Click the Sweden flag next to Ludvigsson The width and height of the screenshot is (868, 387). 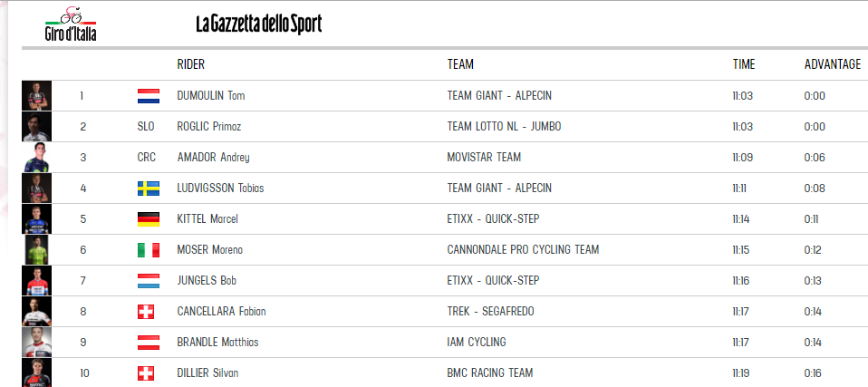click(x=149, y=189)
